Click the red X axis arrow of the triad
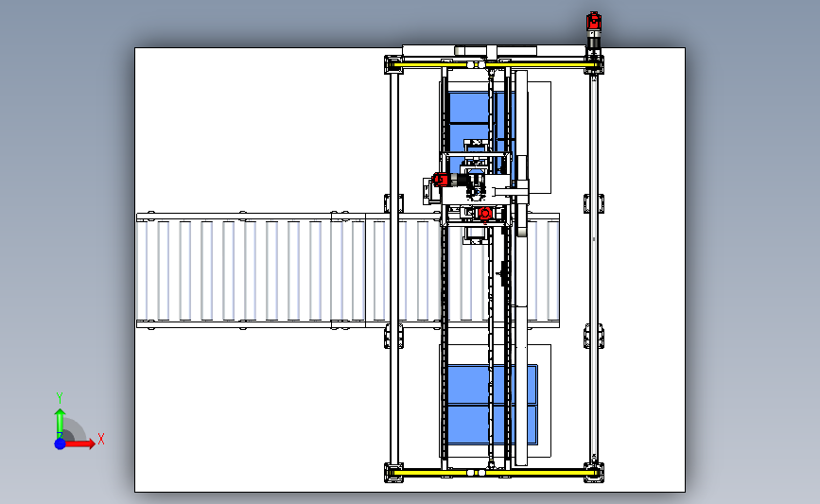This screenshot has width=820, height=504. click(x=79, y=443)
